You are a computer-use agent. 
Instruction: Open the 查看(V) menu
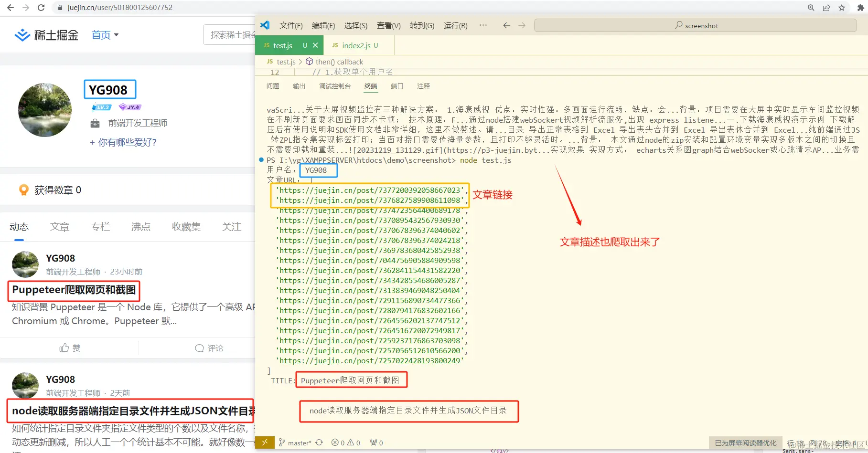(x=389, y=25)
